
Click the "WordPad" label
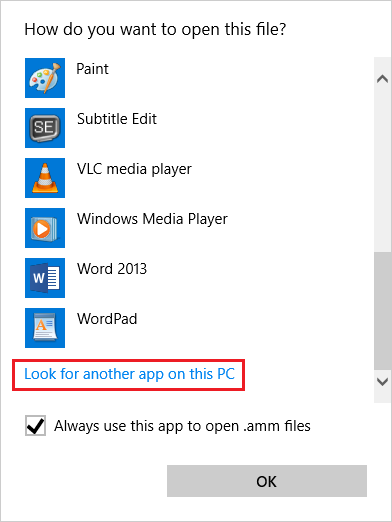point(107,319)
